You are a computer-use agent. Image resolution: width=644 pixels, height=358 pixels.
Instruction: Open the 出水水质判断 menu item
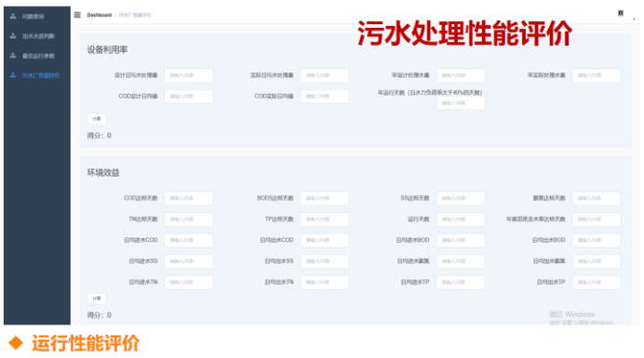pyautogui.click(x=38, y=36)
